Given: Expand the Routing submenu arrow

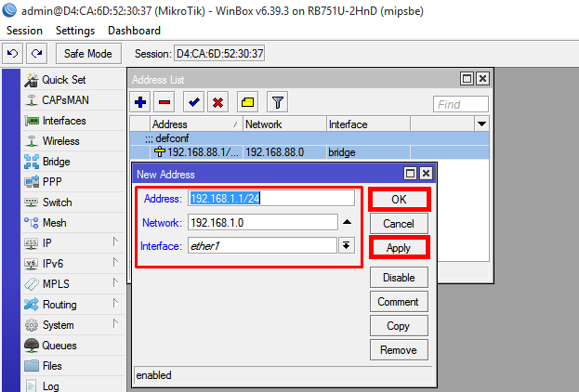Looking at the screenshot, I should pyautogui.click(x=115, y=304).
